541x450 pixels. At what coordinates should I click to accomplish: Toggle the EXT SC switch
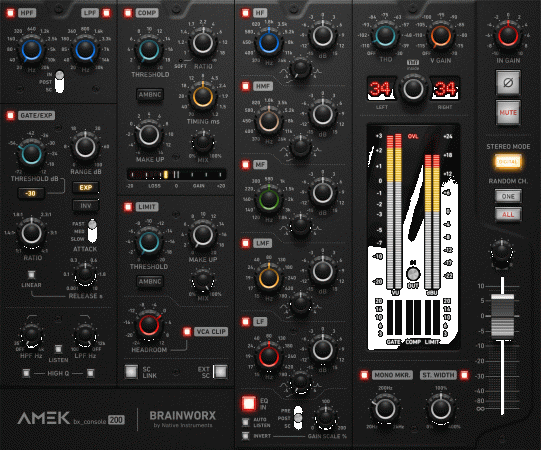point(220,372)
